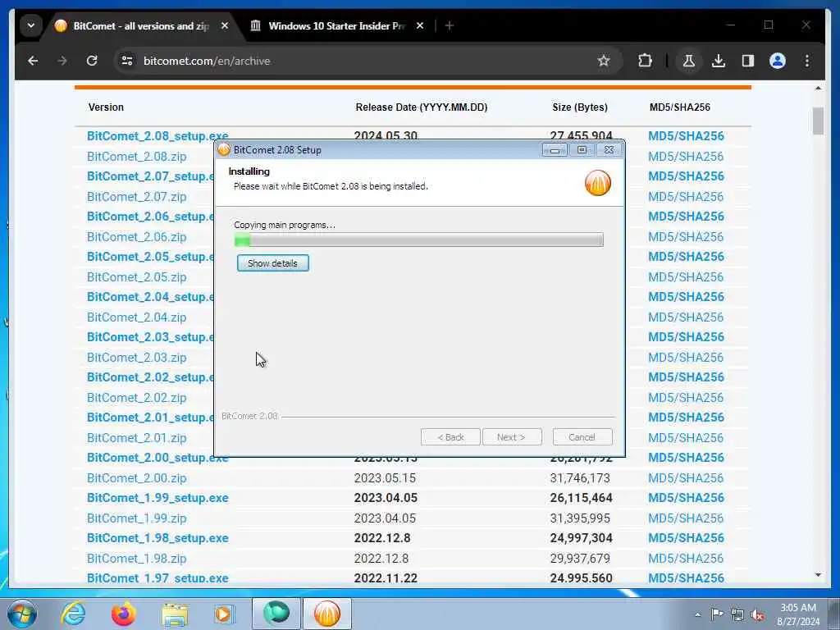
Task: Open the volume icon in system tray
Action: [757, 614]
